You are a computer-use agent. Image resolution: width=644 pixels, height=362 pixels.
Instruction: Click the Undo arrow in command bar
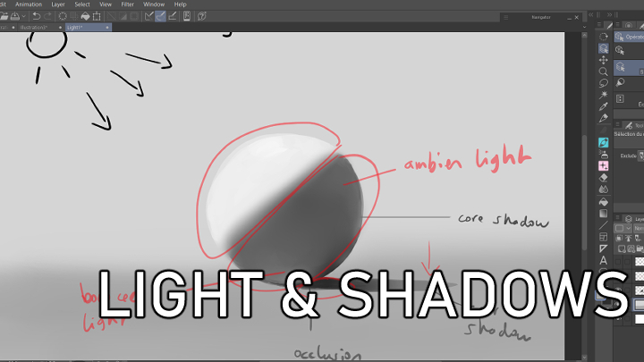[37, 16]
